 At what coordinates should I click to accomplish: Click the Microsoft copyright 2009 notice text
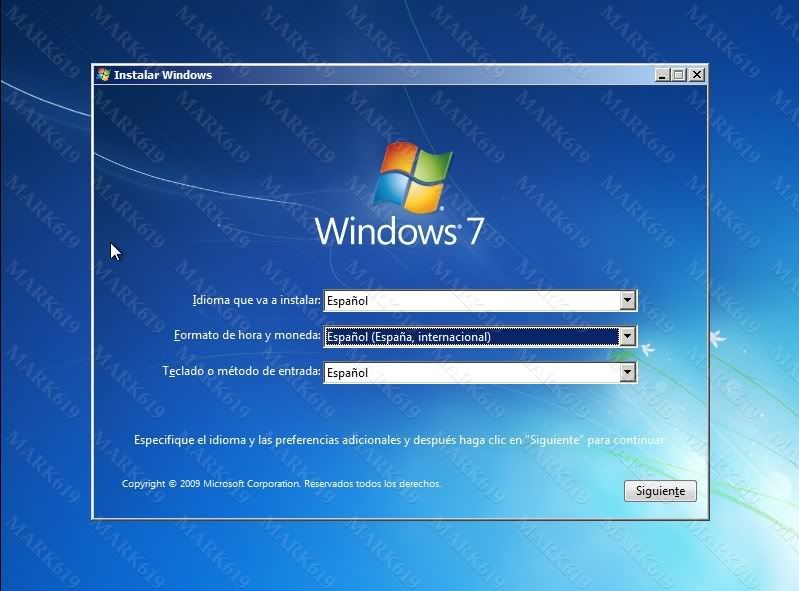tap(281, 483)
